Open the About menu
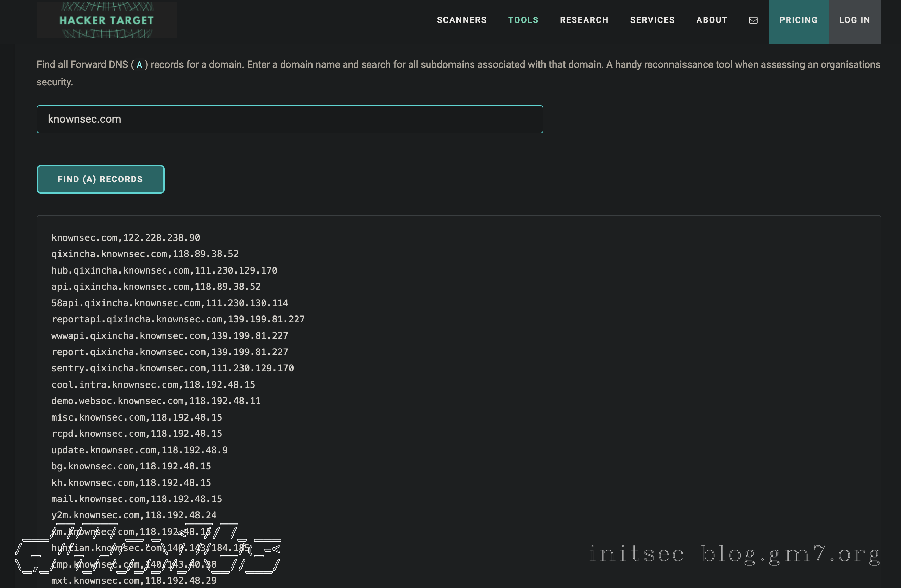 coord(711,20)
